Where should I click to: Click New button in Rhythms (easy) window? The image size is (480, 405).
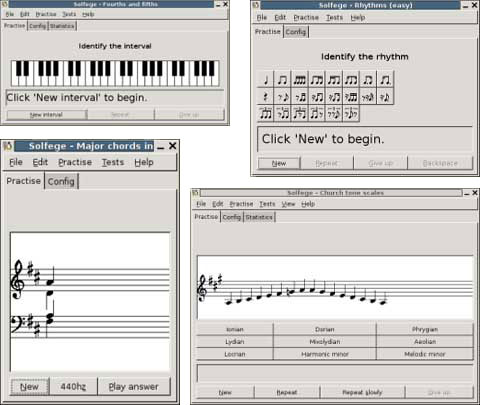pyautogui.click(x=279, y=163)
